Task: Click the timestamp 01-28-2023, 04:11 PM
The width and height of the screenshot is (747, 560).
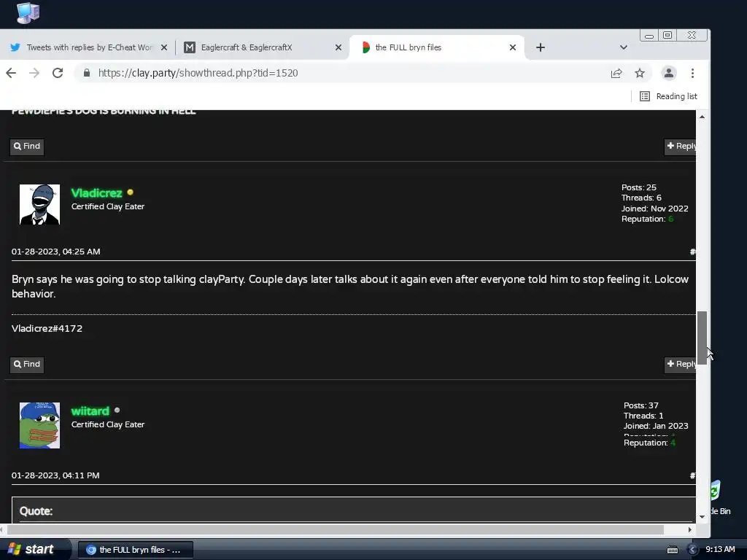Action: (x=55, y=475)
